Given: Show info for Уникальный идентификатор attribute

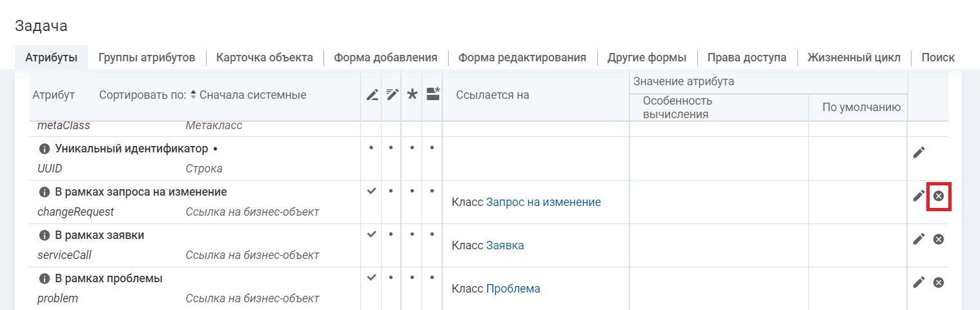Looking at the screenshot, I should pyautogui.click(x=45, y=149).
